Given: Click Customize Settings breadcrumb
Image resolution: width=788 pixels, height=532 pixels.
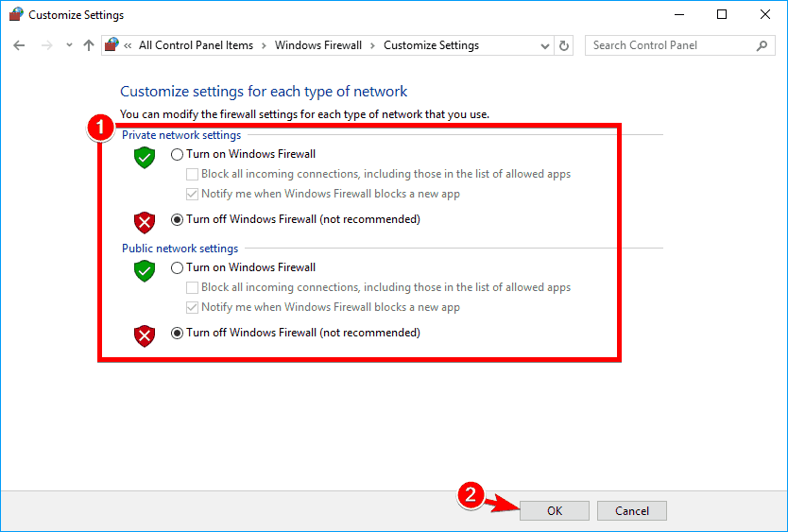Looking at the screenshot, I should 431,45.
